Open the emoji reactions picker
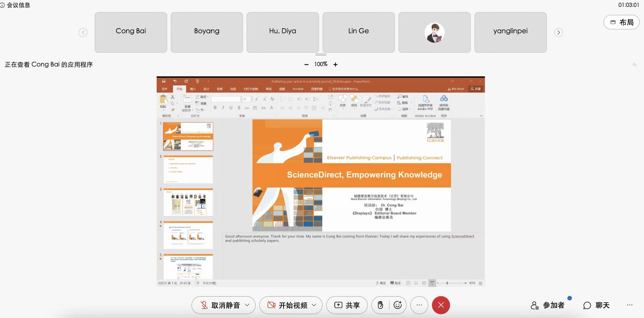 pyautogui.click(x=398, y=305)
